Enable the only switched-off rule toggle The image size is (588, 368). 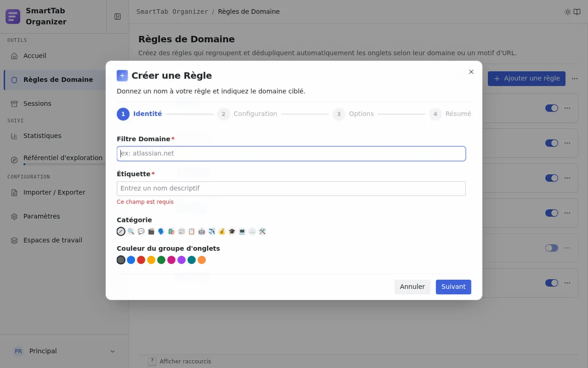[x=551, y=248]
